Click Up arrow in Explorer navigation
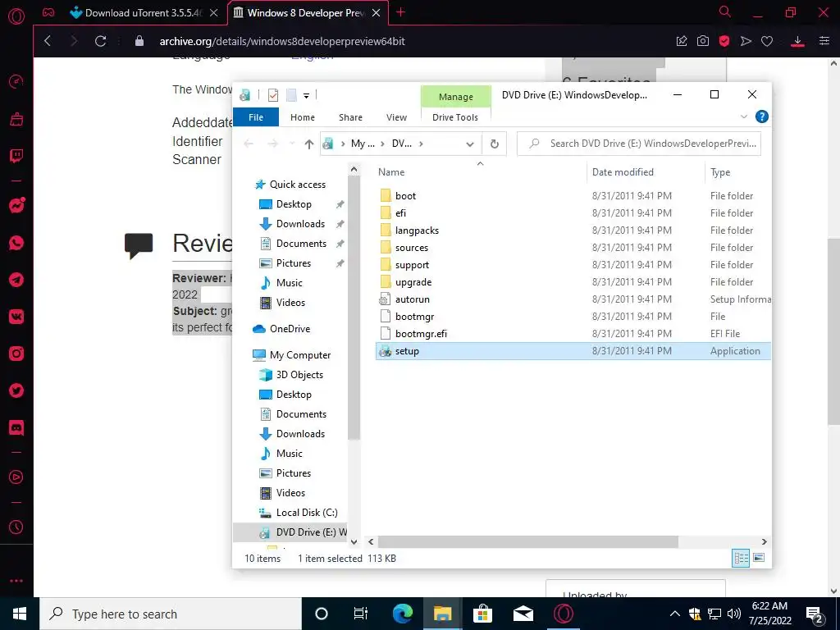The image size is (840, 630). [x=309, y=144]
